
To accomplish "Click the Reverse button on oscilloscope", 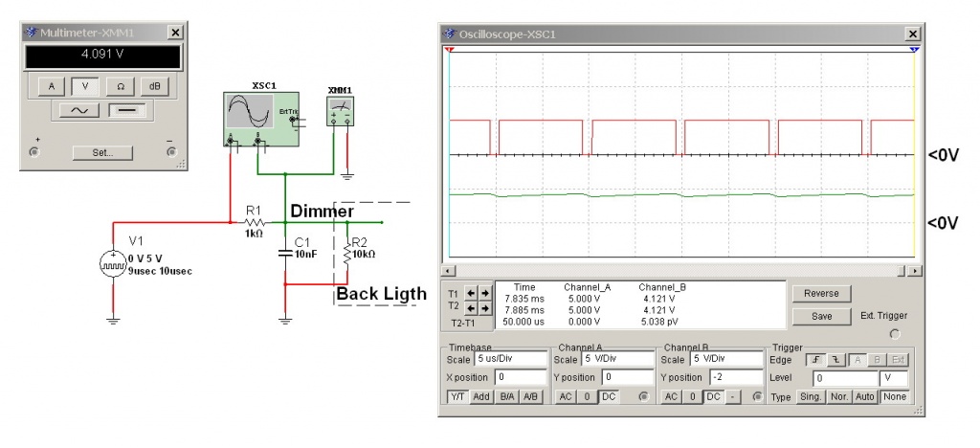I will [821, 294].
